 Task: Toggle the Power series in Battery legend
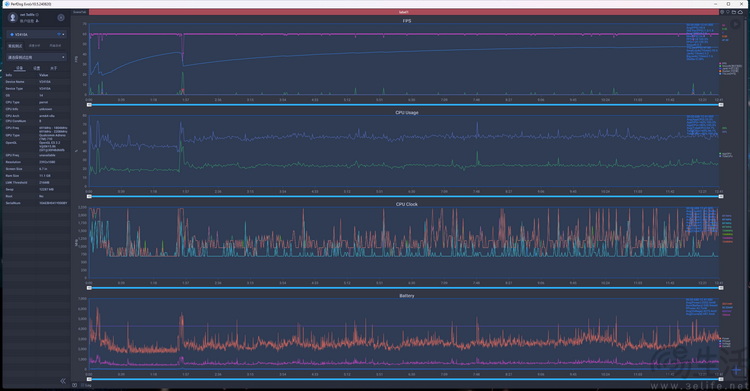pyautogui.click(x=725, y=339)
